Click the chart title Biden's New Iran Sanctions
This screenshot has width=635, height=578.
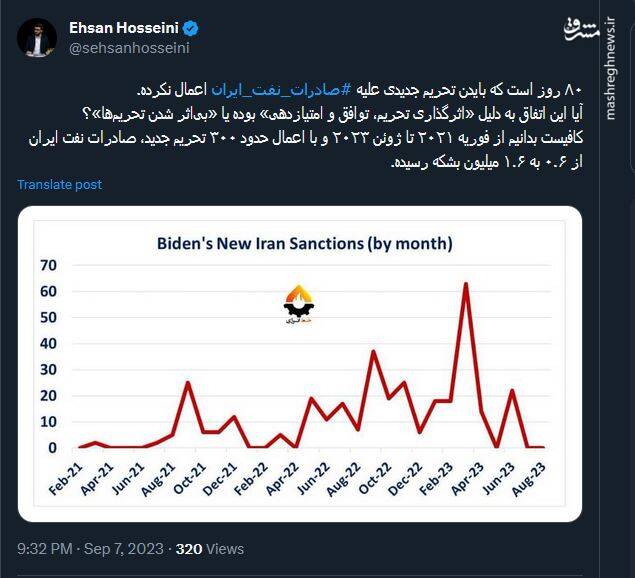point(305,243)
